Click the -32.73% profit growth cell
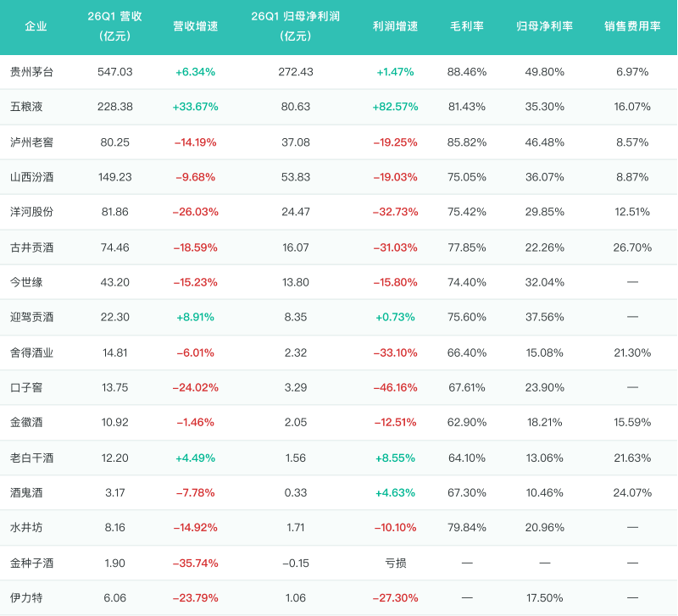Viewport: 678px width, 616px height. pyautogui.click(x=395, y=212)
